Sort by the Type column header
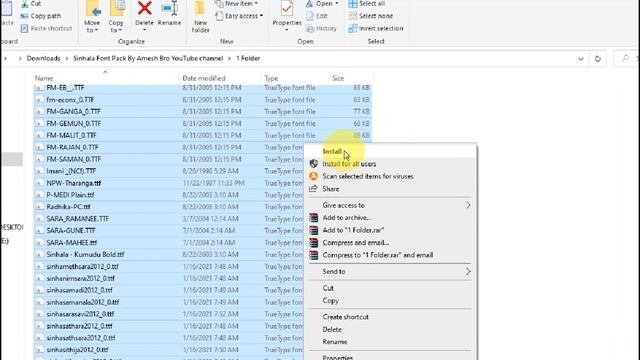The width and height of the screenshot is (640, 360). coord(271,78)
